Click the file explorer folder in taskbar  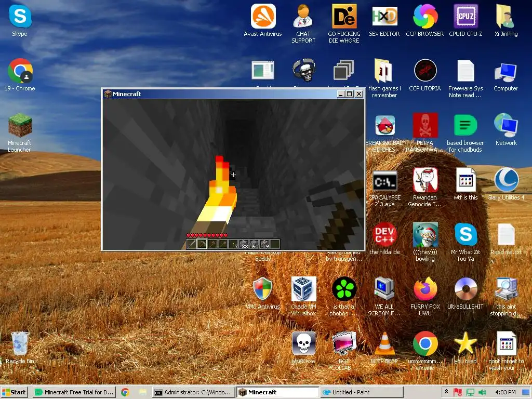tap(142, 392)
